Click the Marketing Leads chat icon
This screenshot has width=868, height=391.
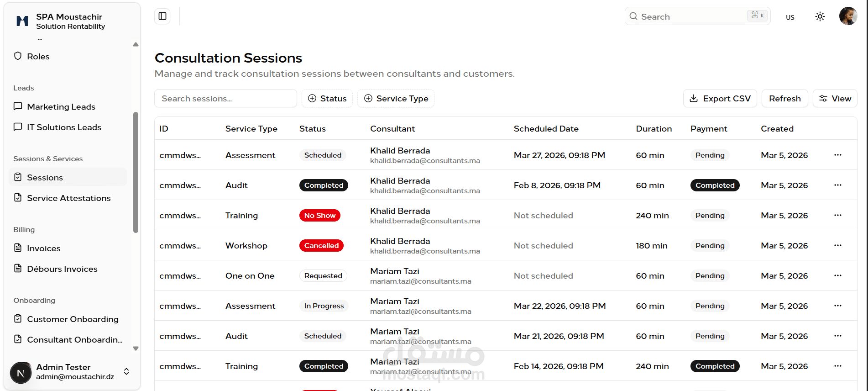[x=18, y=106]
